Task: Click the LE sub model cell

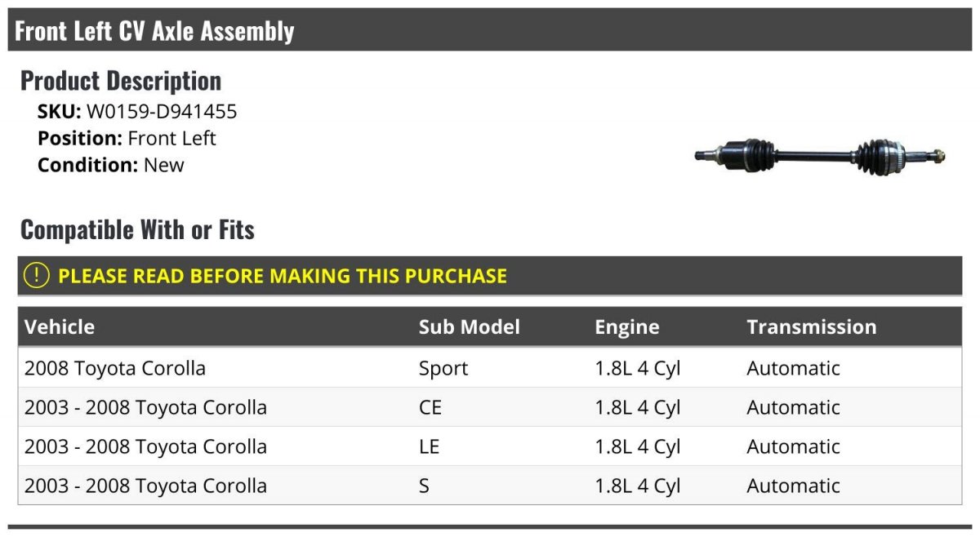Action: (x=430, y=446)
